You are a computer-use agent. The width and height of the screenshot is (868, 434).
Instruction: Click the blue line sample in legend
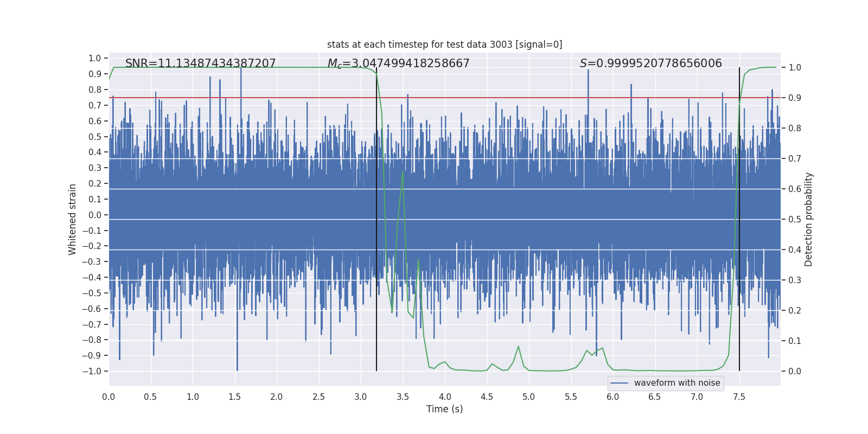click(620, 383)
